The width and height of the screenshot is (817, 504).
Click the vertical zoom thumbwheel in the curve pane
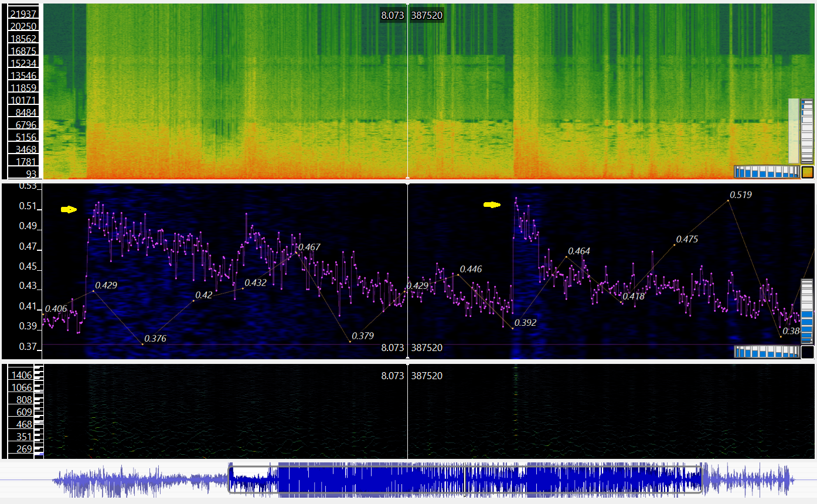pos(807,312)
